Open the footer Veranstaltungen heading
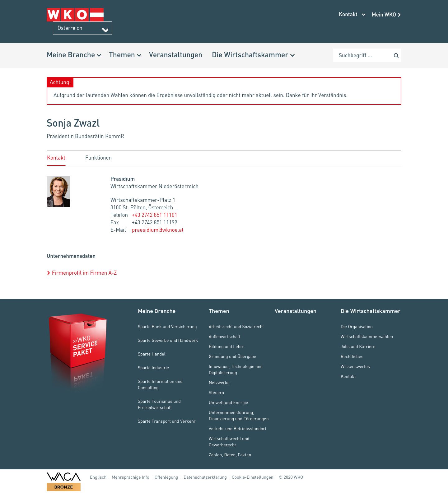Viewport: 448px width, 493px height. coord(295,311)
